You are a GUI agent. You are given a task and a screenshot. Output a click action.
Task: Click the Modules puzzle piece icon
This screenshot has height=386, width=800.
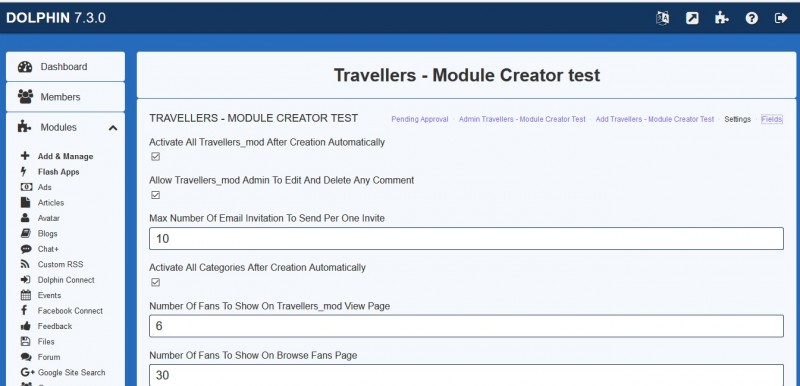click(x=24, y=127)
